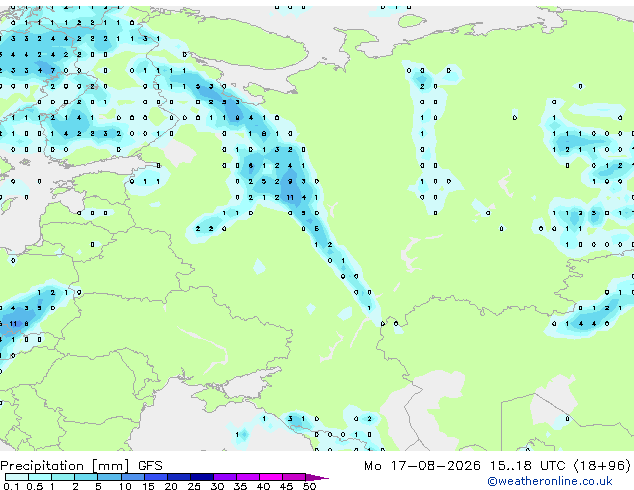The image size is (634, 490).
Task: Choose the 25–30 mm navy legend swatch
Action: pyautogui.click(x=202, y=477)
